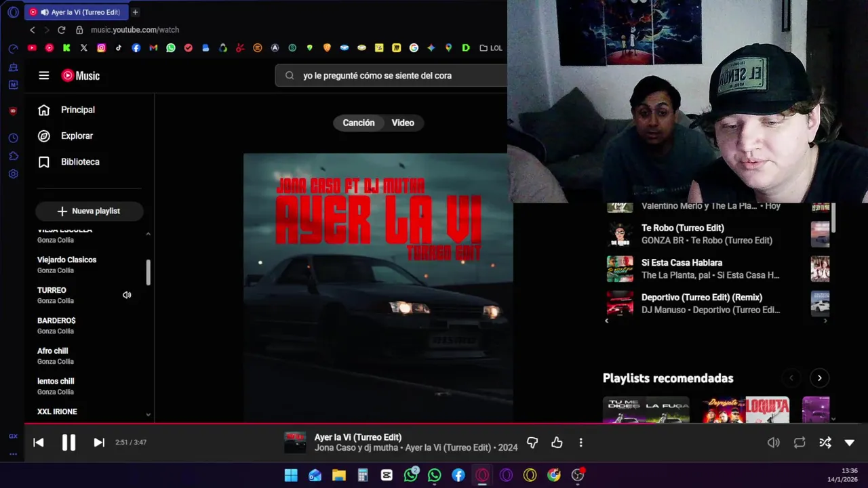Click Te Robo song thumbnail
The width and height of the screenshot is (868, 488).
pos(620,234)
